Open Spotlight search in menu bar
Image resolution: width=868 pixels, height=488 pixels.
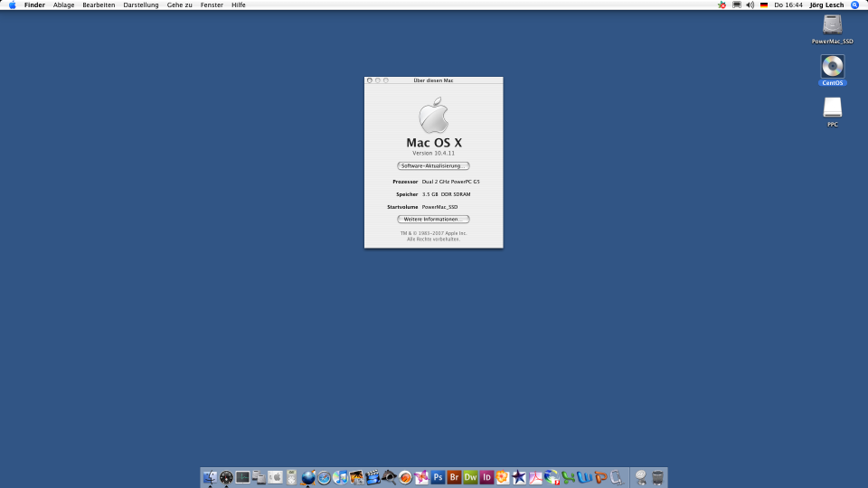(854, 5)
